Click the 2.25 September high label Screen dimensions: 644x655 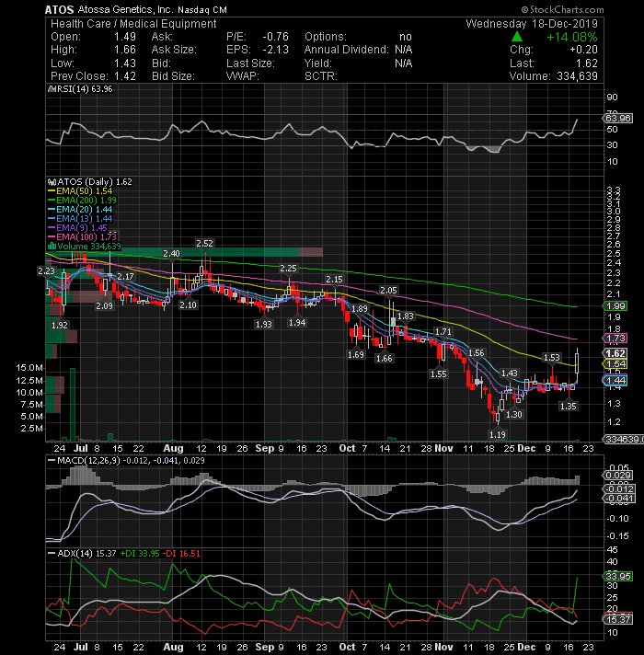[x=288, y=269]
